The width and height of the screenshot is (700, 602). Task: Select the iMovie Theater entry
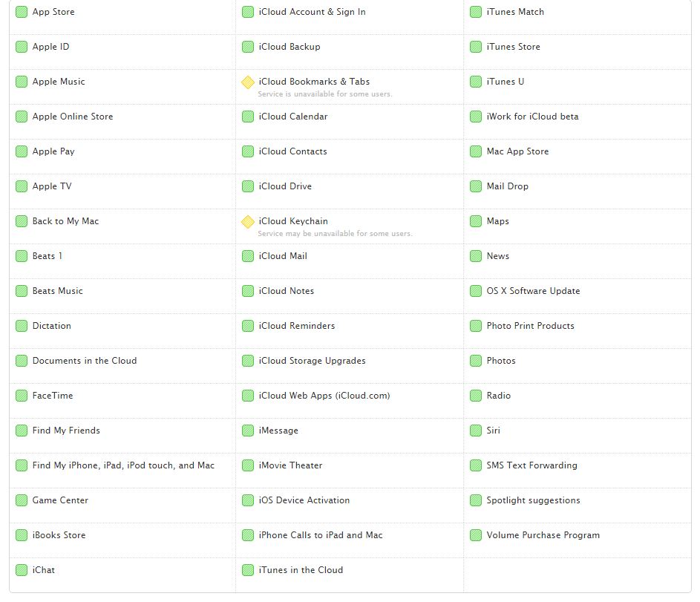(x=291, y=465)
